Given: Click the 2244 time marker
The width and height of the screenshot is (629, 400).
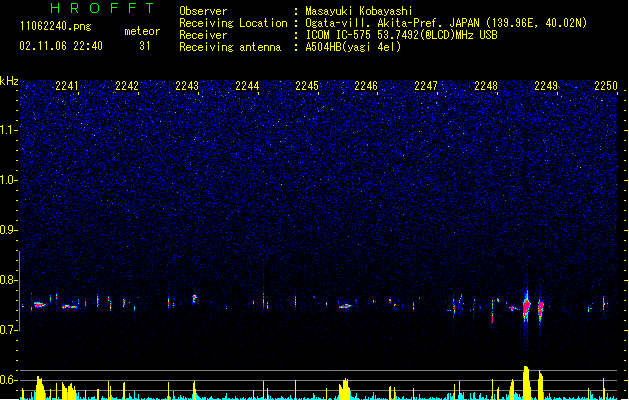Looking at the screenshot, I should point(247,86).
